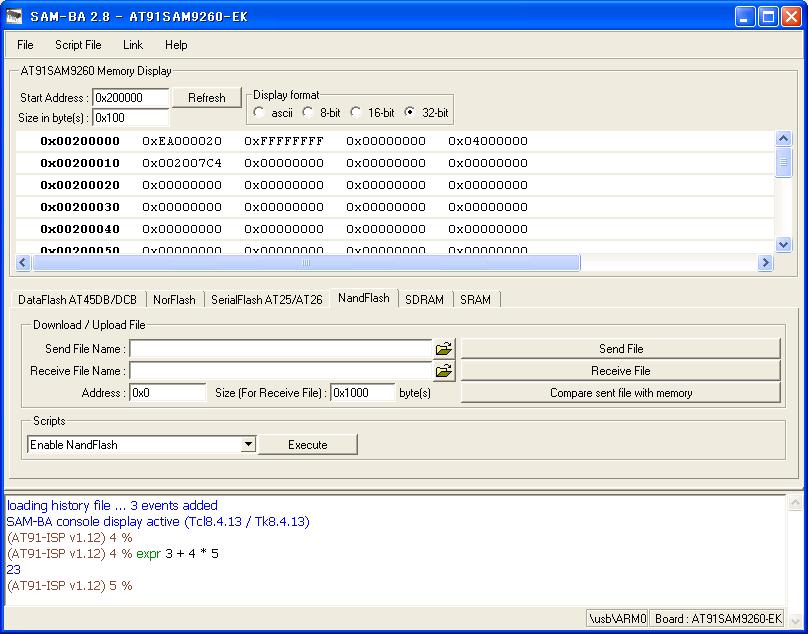This screenshot has height=634, width=808.
Task: Click the \usb\ARM0 status bar entry
Action: [x=617, y=619]
